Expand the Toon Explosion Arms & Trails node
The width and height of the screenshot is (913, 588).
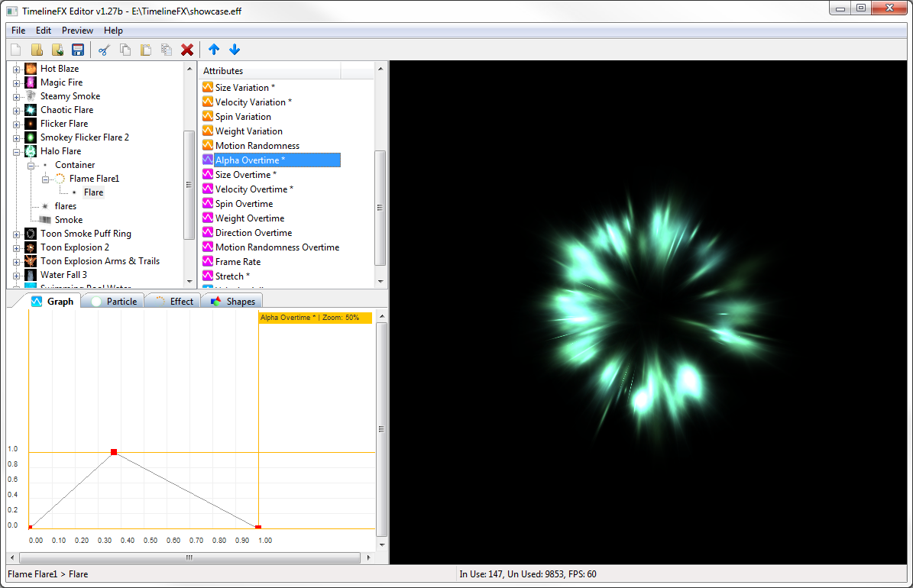[16, 262]
